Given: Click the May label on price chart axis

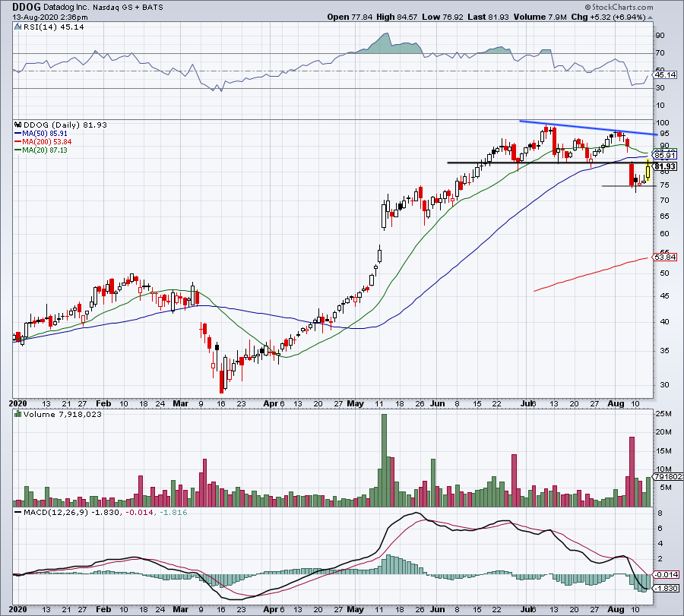Looking at the screenshot, I should (355, 403).
